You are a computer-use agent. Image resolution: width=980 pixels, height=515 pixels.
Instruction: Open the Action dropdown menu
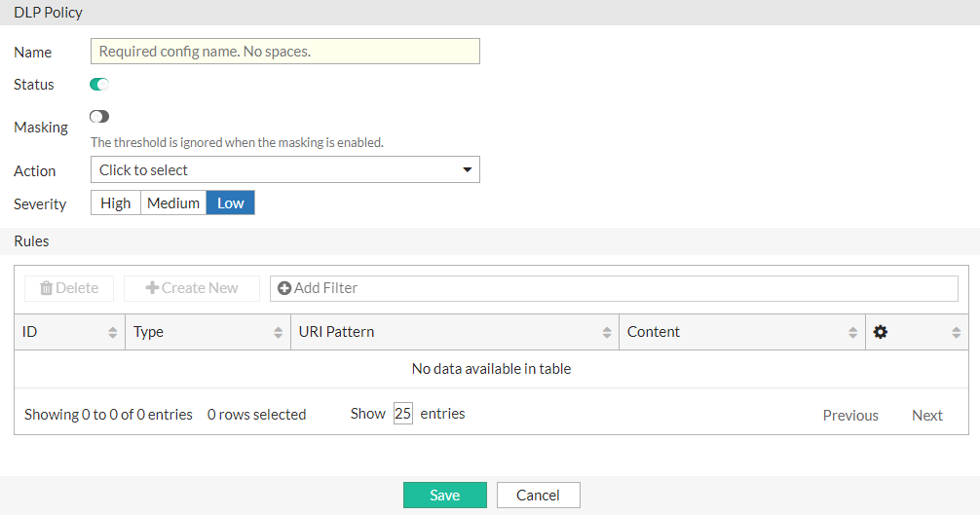point(285,170)
